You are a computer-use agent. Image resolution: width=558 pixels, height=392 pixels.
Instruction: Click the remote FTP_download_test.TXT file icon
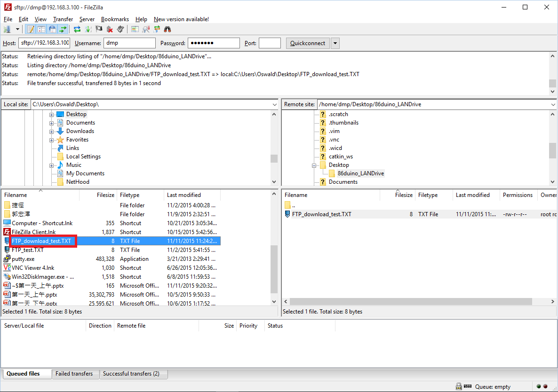click(x=287, y=214)
